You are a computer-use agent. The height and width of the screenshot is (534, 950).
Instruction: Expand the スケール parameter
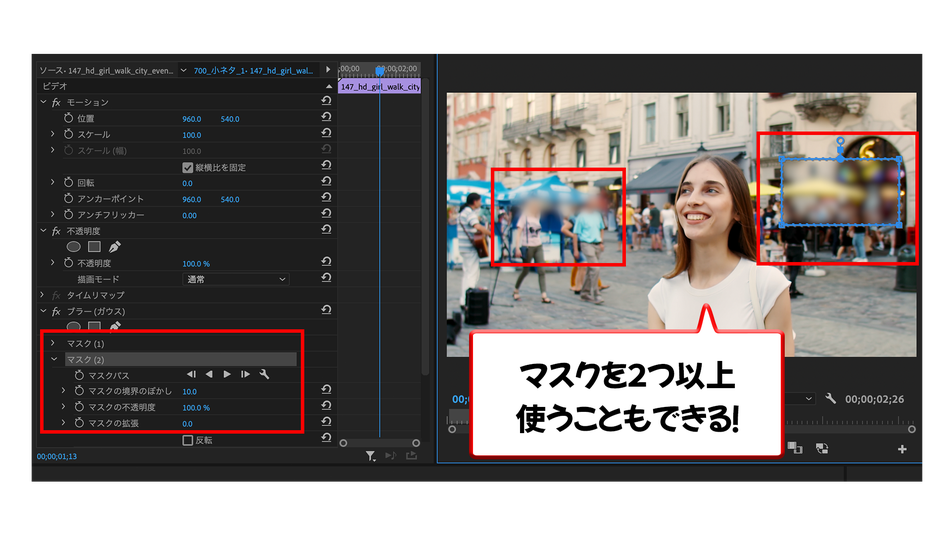[53, 134]
